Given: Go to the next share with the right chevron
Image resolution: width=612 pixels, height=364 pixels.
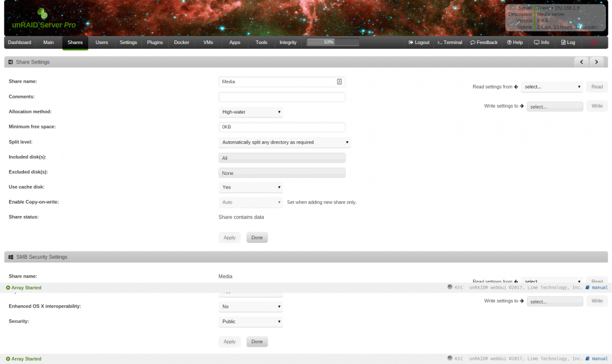Looking at the screenshot, I should (596, 62).
